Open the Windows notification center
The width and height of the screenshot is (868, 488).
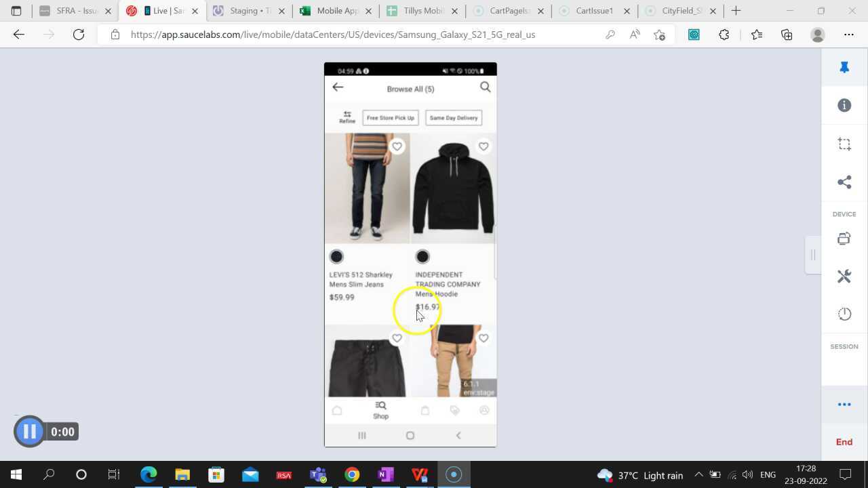tap(846, 474)
